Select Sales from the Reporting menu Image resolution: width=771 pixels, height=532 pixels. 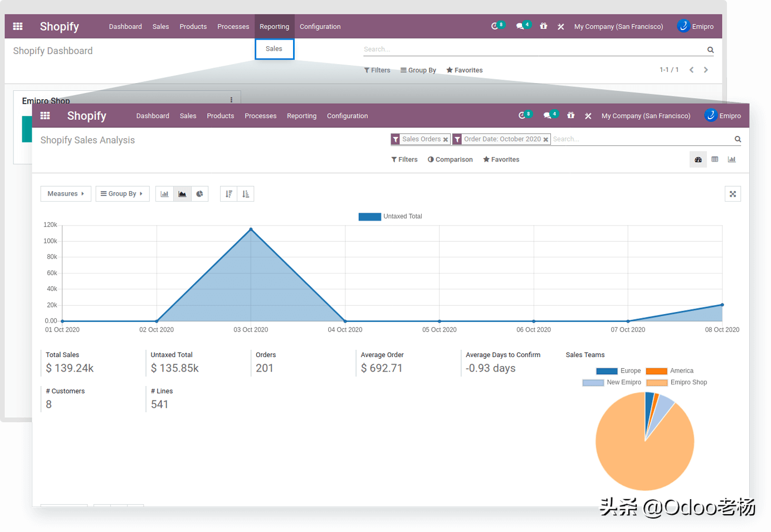(x=274, y=48)
